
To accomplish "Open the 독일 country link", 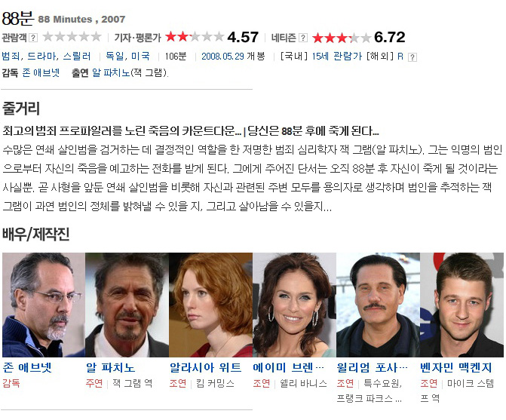I will coord(115,57).
